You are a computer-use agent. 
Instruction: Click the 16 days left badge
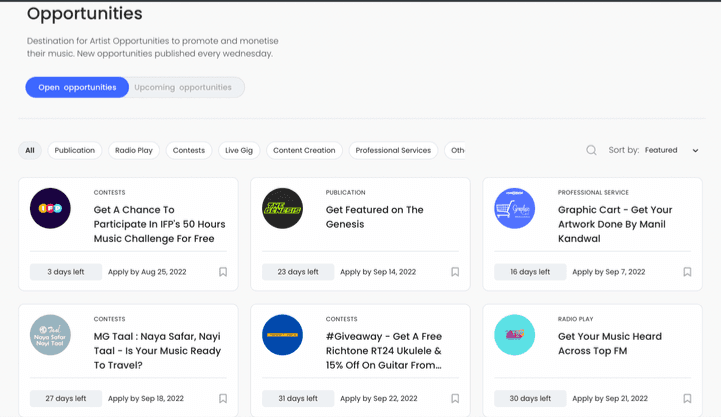(530, 272)
